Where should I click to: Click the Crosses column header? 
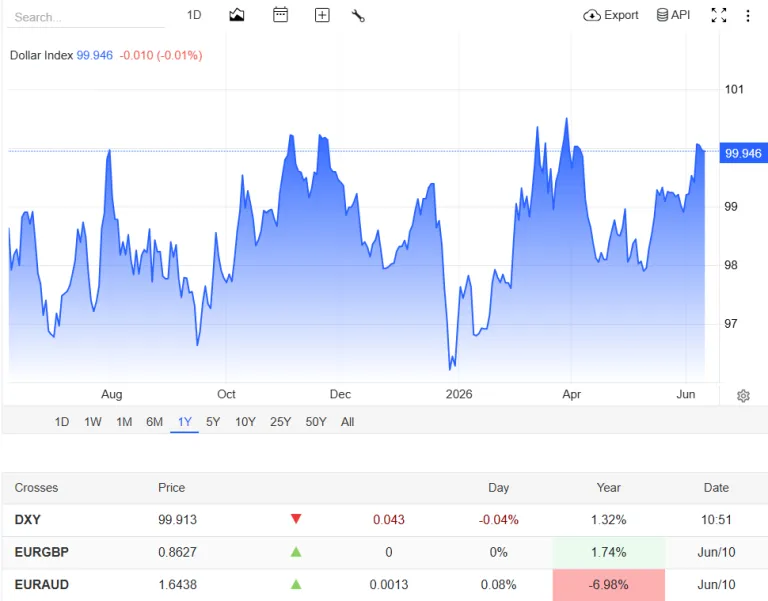[36, 487]
